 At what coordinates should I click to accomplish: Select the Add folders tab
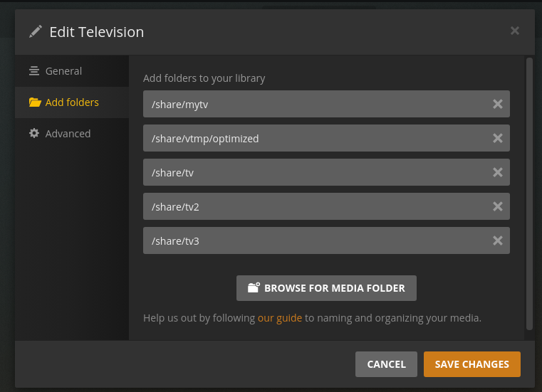(71, 102)
